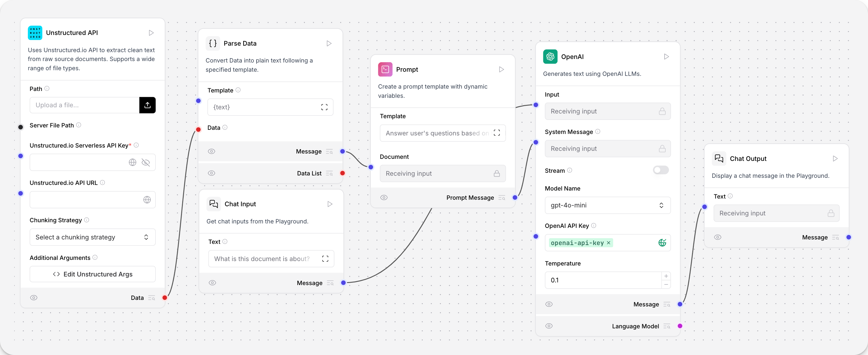868x355 pixels.
Task: Run the Unstructured API component
Action: pyautogui.click(x=151, y=33)
